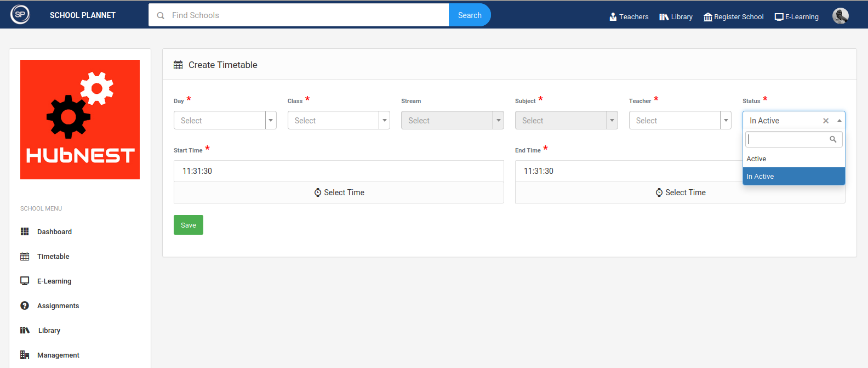Click Select Time under Start Time

(339, 193)
